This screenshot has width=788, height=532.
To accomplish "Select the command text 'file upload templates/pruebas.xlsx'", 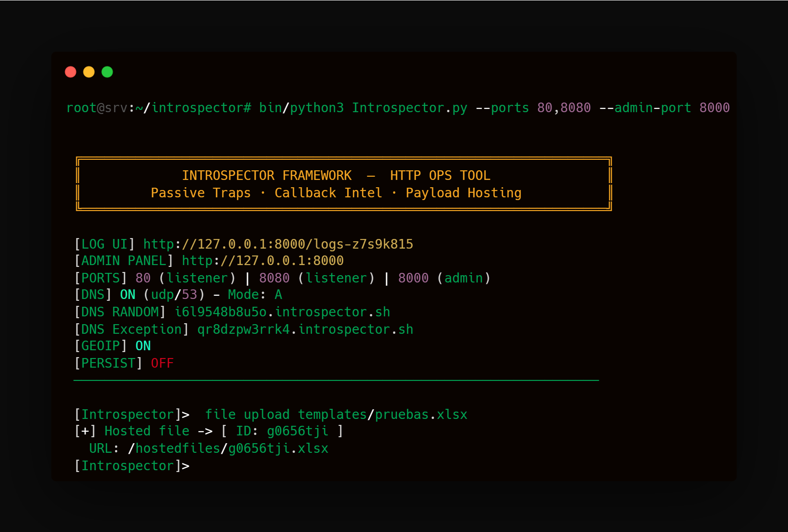I will coord(336,415).
